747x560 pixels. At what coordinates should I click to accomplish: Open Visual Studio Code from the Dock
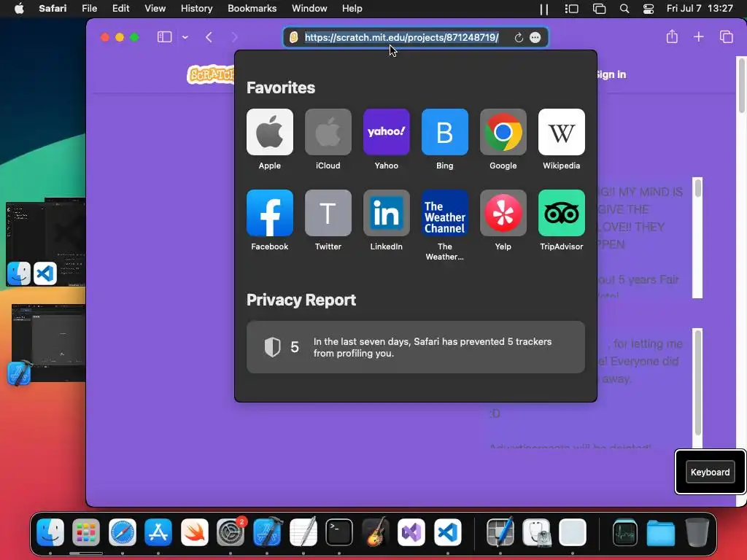pos(447,532)
